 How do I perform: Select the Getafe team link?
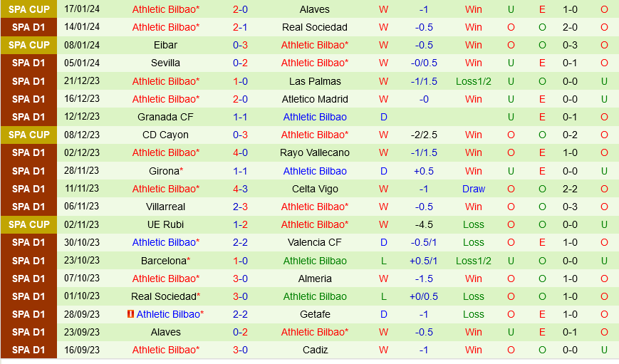tap(315, 314)
